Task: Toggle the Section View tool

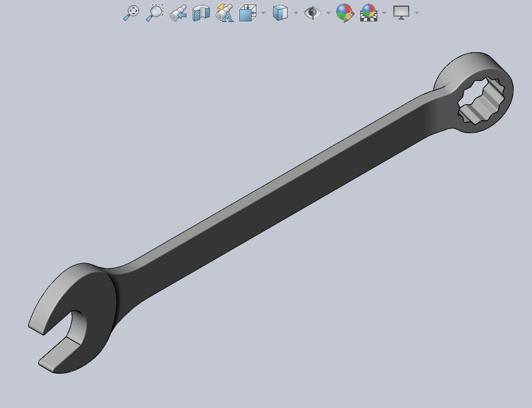Action: coord(201,13)
